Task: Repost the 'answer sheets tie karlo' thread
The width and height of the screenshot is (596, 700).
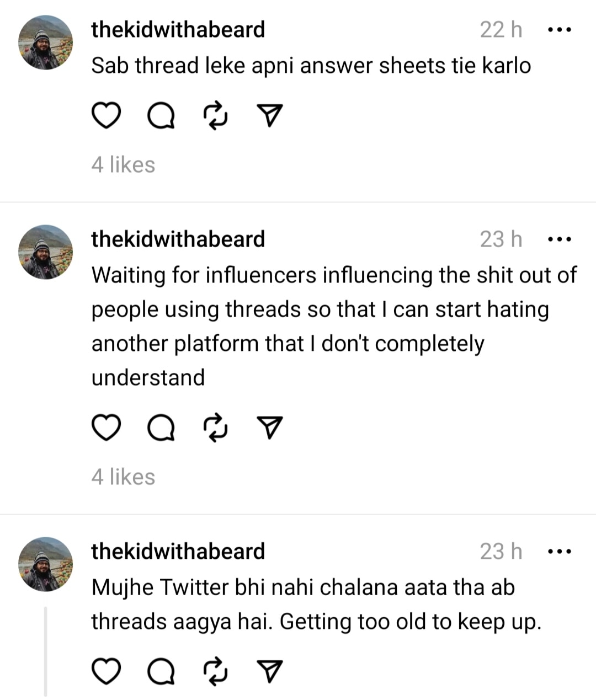Action: pos(216,115)
